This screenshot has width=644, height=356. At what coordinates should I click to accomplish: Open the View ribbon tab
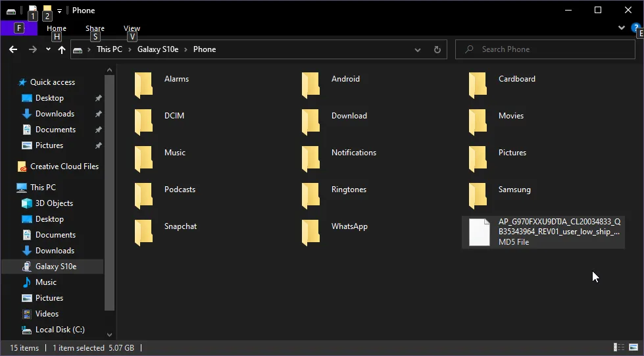coord(132,28)
